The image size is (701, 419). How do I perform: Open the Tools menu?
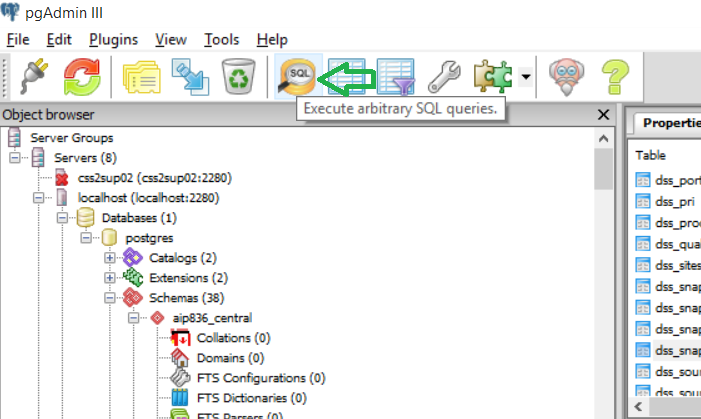pyautogui.click(x=221, y=40)
